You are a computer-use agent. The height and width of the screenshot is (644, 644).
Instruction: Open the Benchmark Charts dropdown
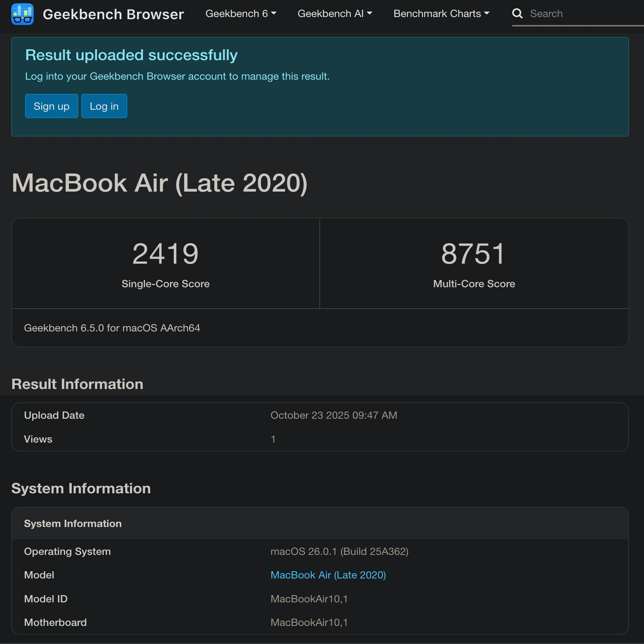point(441,13)
